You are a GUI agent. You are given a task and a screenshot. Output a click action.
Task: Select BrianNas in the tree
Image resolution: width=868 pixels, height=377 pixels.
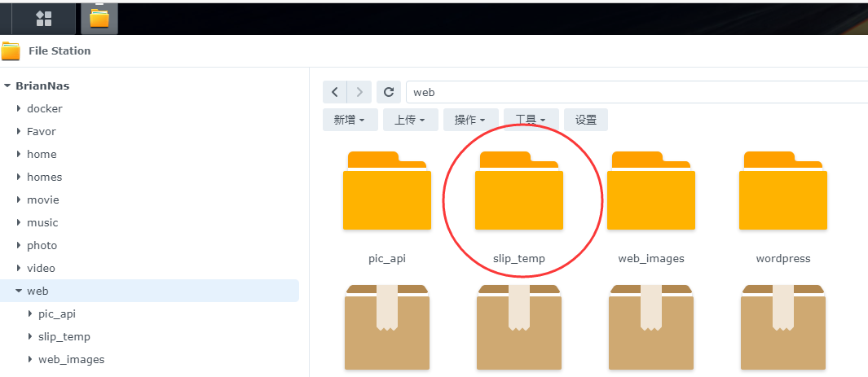tap(42, 86)
